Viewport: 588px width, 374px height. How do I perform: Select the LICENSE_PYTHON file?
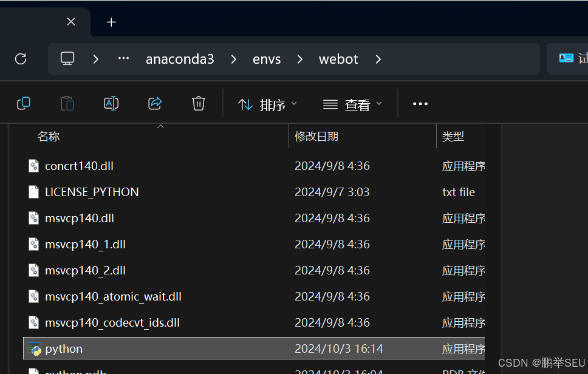pos(92,191)
